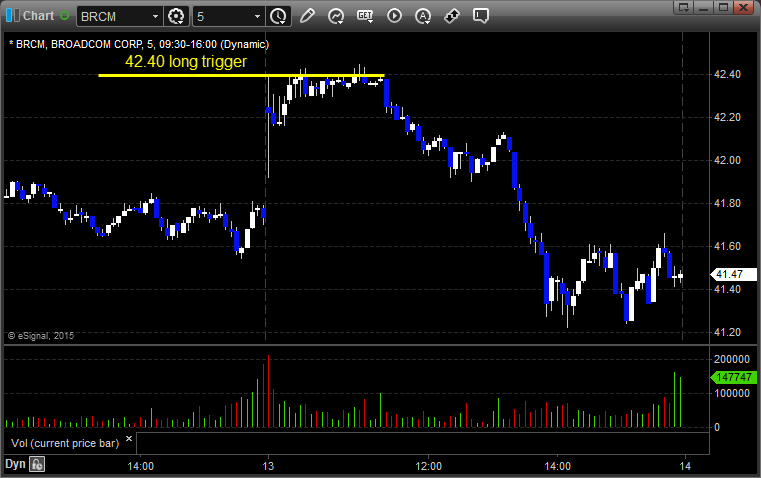Open the circled A alerts menu
This screenshot has height=478, width=761.
pyautogui.click(x=423, y=16)
